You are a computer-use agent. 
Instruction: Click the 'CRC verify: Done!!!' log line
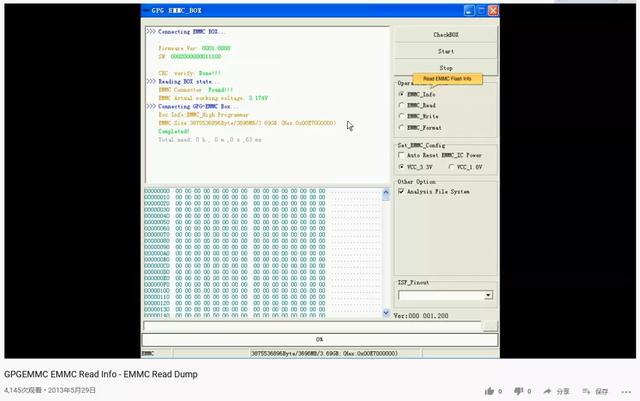[x=189, y=73]
